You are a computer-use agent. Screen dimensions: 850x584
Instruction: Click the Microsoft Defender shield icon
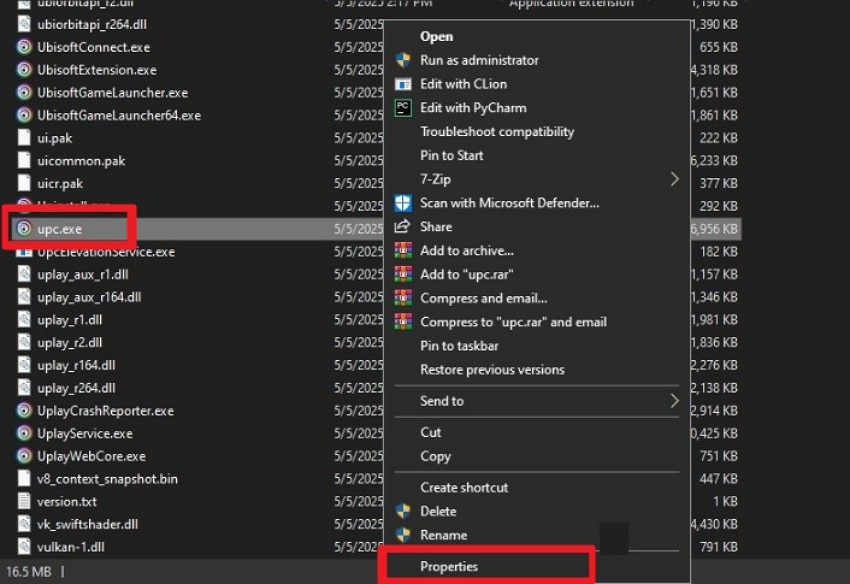click(x=404, y=203)
